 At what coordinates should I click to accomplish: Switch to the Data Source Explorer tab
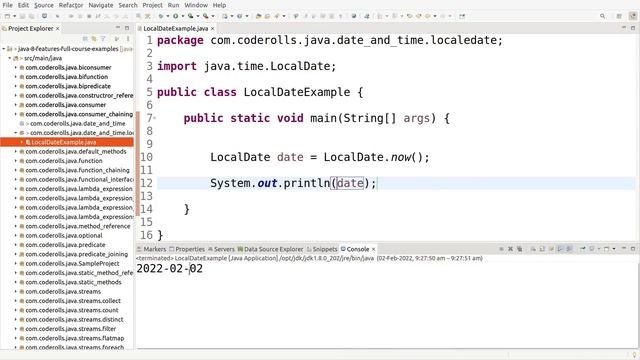pyautogui.click(x=271, y=249)
